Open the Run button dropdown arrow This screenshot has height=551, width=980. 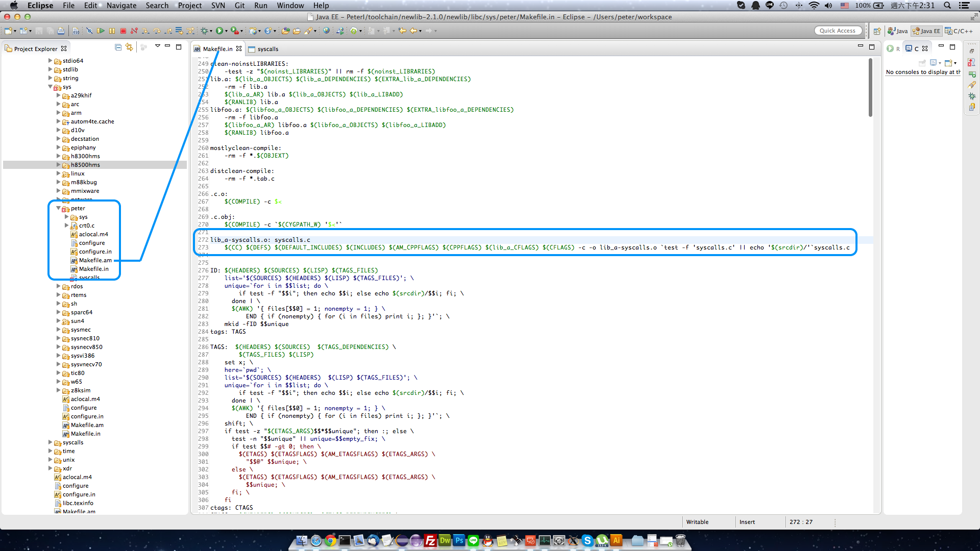[226, 31]
